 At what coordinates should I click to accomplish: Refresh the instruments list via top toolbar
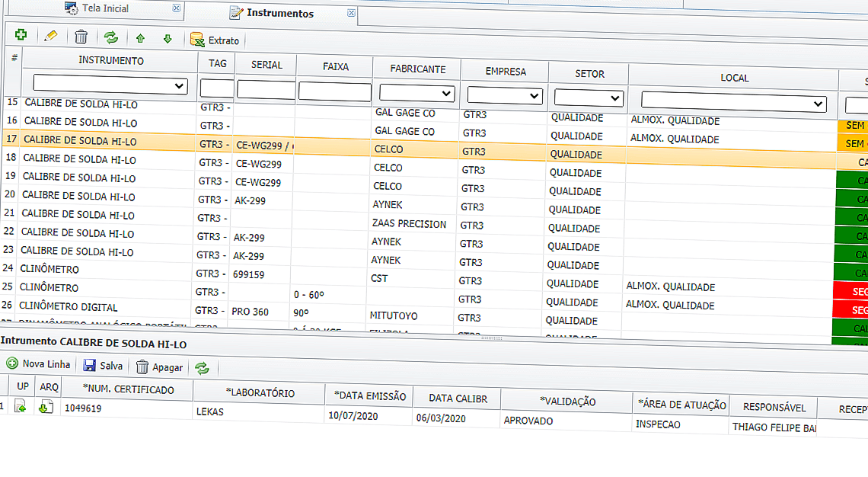tap(111, 37)
